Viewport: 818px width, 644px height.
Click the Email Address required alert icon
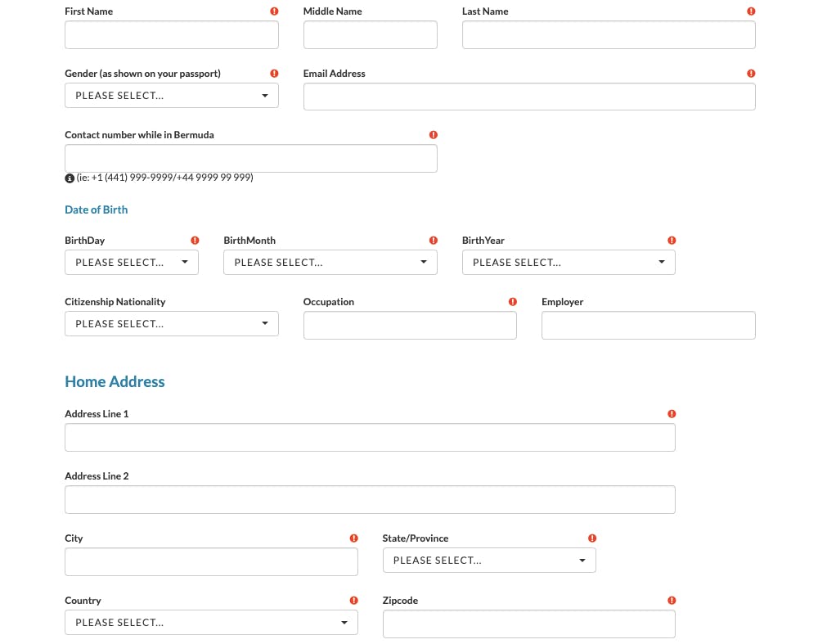[x=751, y=74]
